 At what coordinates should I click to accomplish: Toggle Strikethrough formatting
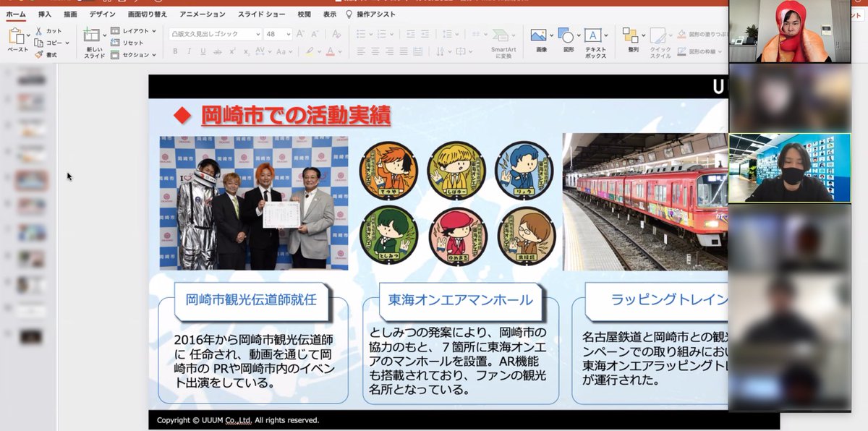click(218, 51)
